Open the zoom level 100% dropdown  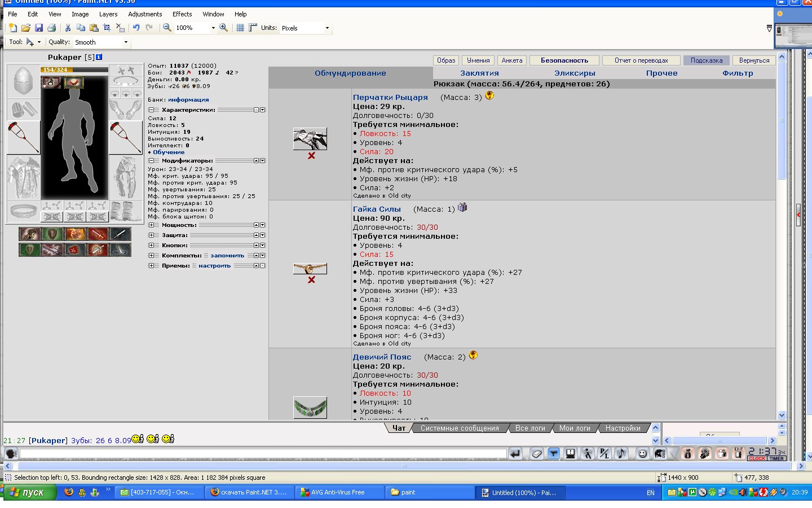pyautogui.click(x=213, y=28)
